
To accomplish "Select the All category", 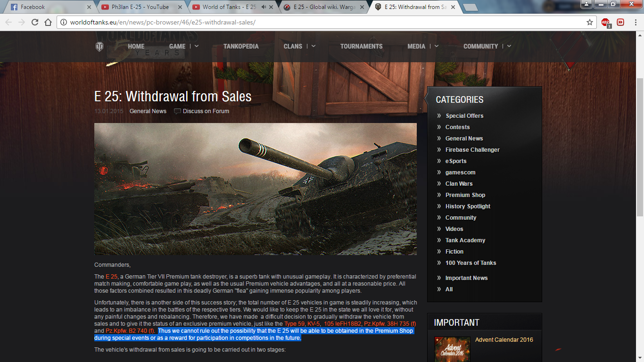I will point(449,289).
